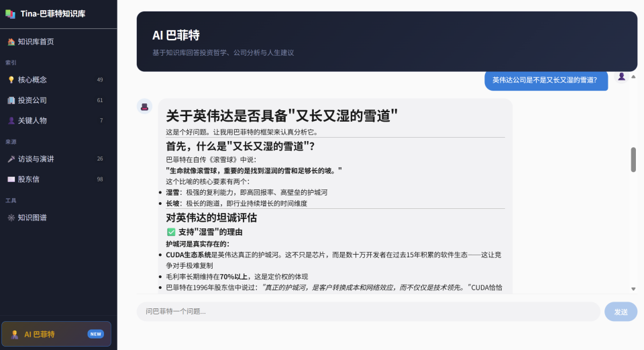Click the lightbulb icon beside 核心概念
Image resolution: width=644 pixels, height=350 pixels.
(x=11, y=80)
